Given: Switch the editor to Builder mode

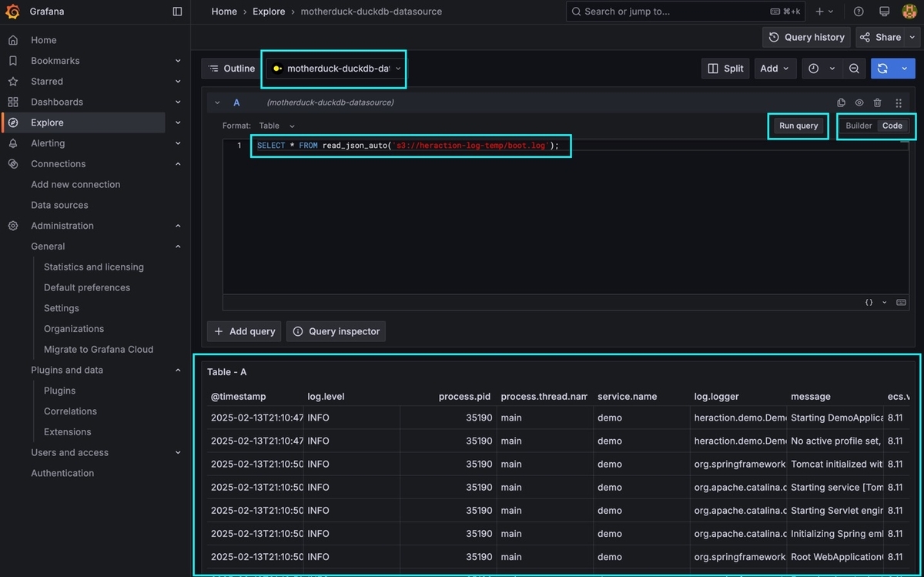Looking at the screenshot, I should coord(859,126).
